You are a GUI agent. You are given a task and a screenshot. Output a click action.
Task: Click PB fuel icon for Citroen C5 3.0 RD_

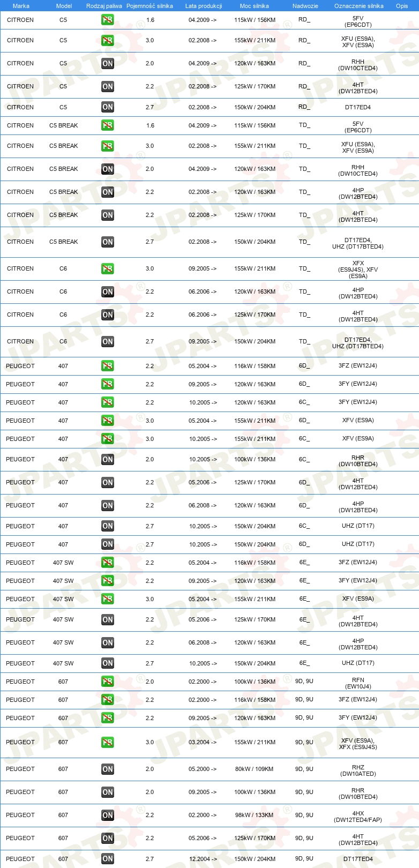tap(107, 40)
